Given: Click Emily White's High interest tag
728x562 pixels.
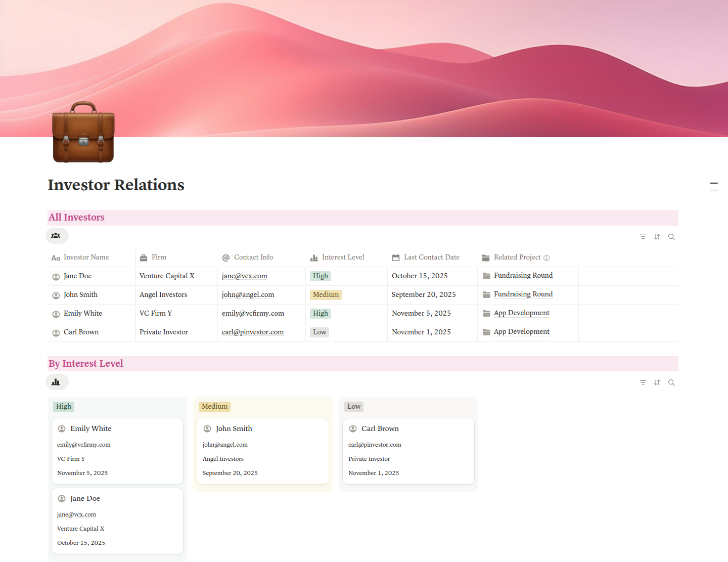Looking at the screenshot, I should coord(321,314).
